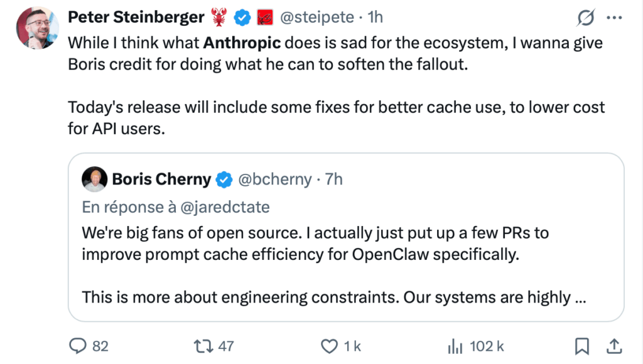
Task: Like the post via the heart icon
Action: click(329, 346)
